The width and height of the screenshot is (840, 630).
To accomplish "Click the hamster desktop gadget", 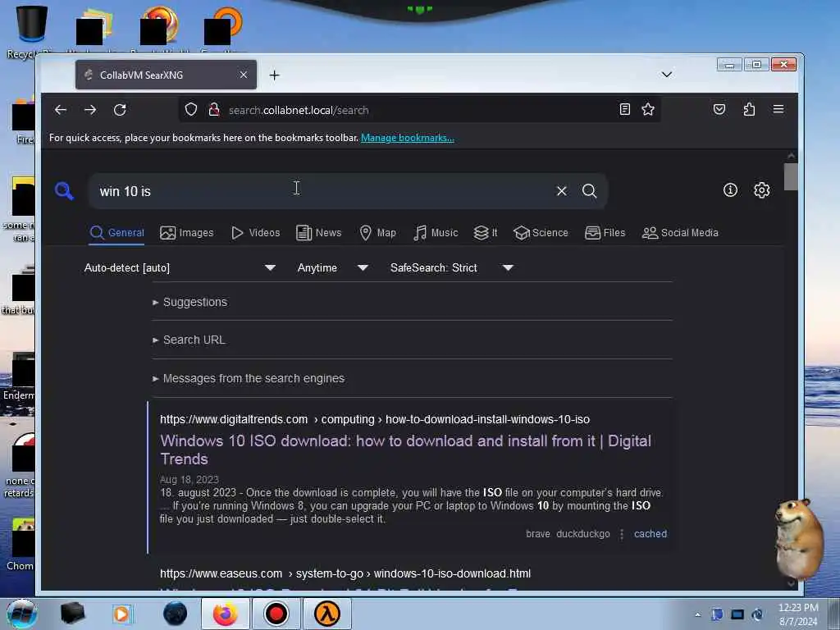I will tap(797, 538).
